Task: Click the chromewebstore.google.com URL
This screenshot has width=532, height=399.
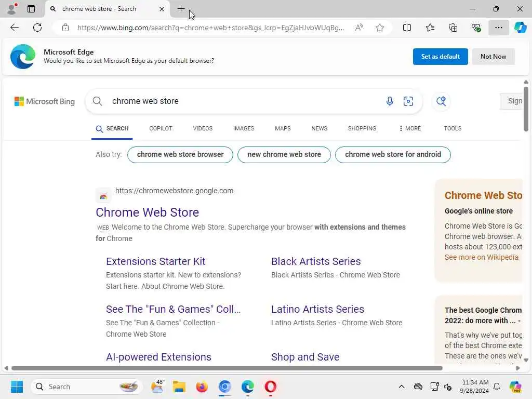Action: click(x=175, y=191)
